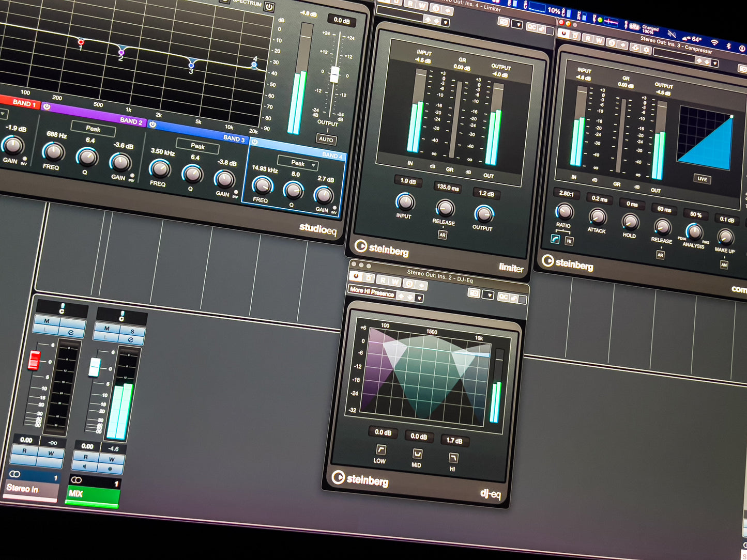Click the red Stereo In volume fader
747x560 pixels.
34,361
